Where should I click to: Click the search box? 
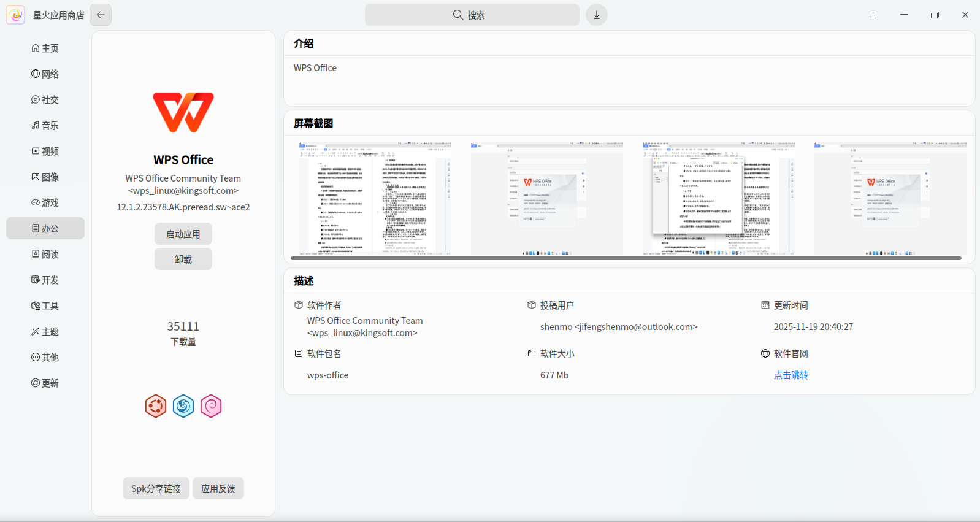[472, 15]
